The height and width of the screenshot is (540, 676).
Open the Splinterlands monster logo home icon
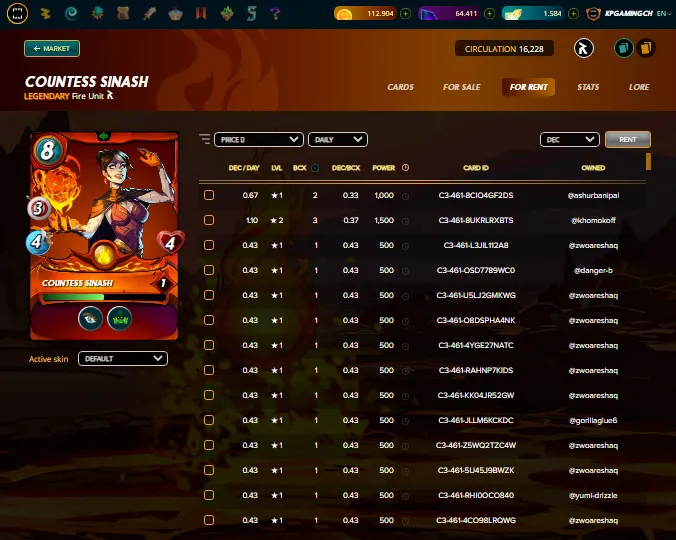click(17, 13)
